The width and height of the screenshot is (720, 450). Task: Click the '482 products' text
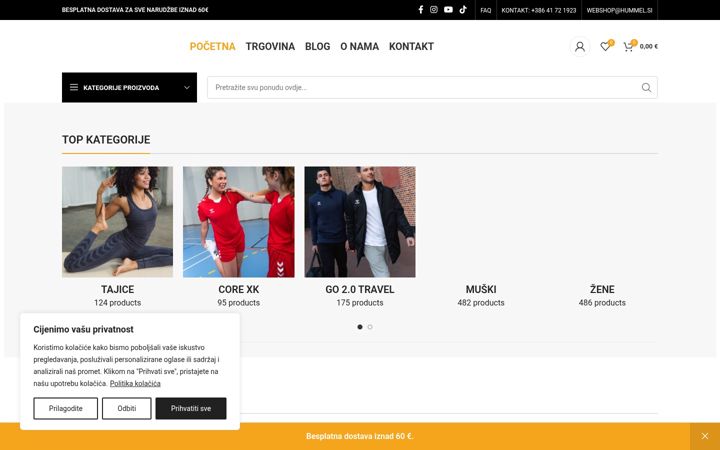[481, 303]
